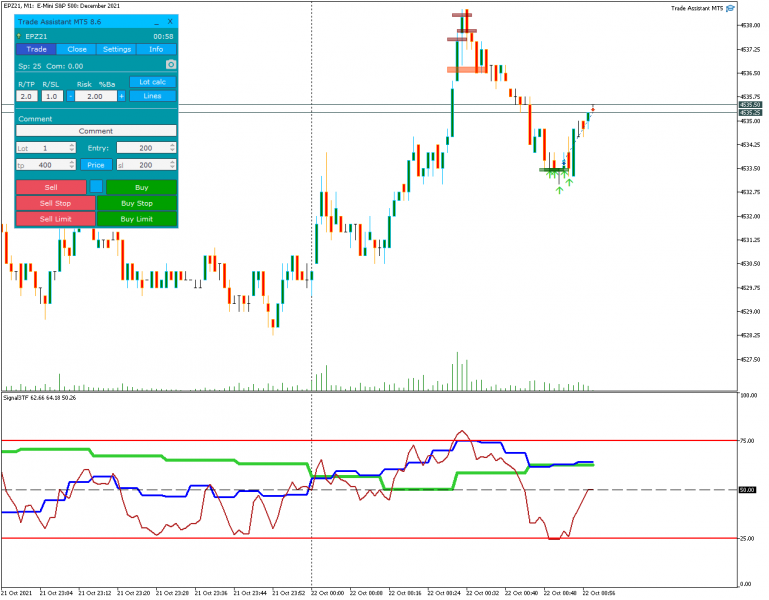Open the Settings tab
The image size is (769, 600).
117,49
